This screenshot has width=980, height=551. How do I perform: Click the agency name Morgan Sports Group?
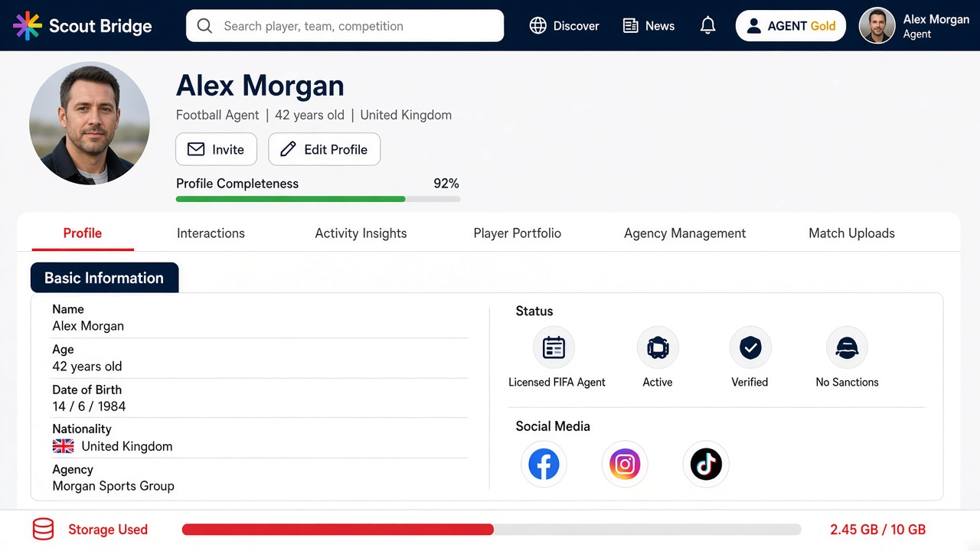coord(113,486)
